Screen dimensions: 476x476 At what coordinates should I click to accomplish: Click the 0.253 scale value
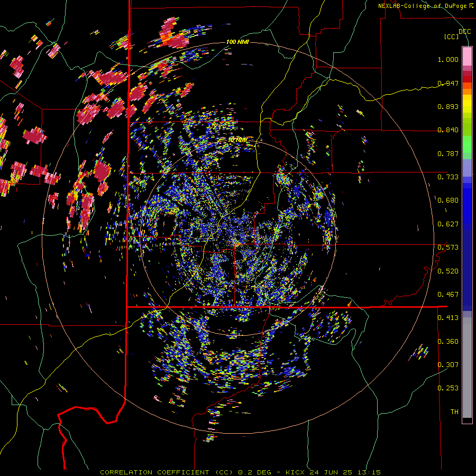(448, 388)
